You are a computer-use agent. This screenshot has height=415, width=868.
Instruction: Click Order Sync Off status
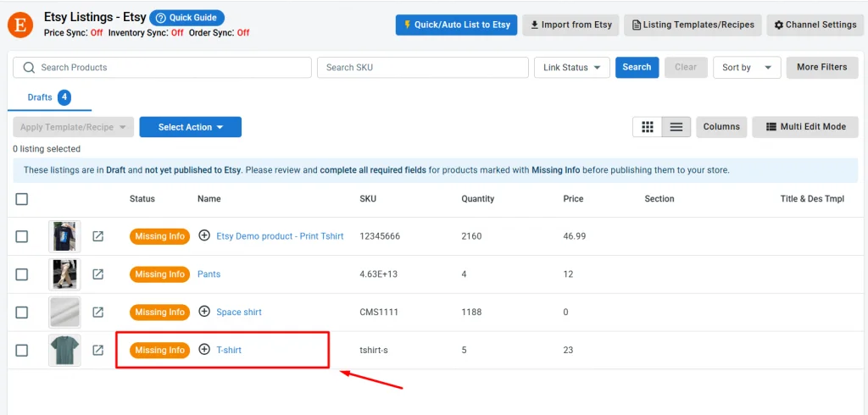(243, 33)
